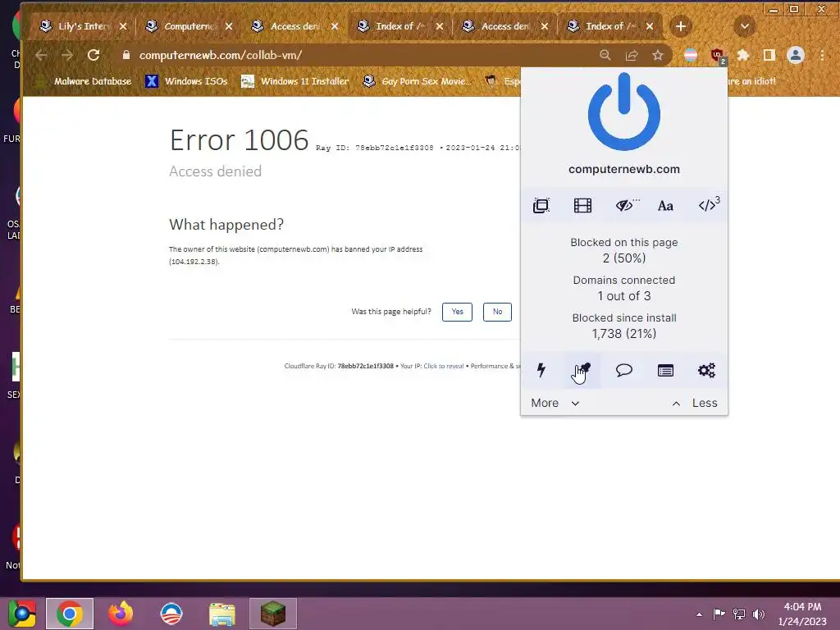Viewport: 840px width, 630px height.
Task: View site security lock info
Action: [126, 55]
